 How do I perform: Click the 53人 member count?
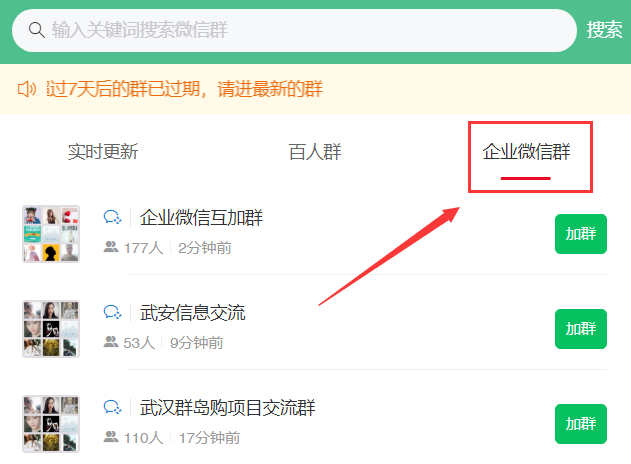pos(139,343)
